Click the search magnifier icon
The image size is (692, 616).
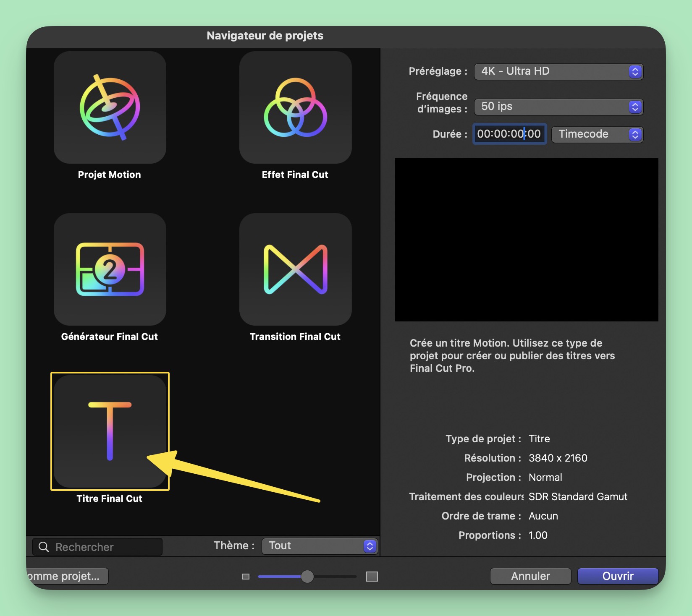(44, 547)
